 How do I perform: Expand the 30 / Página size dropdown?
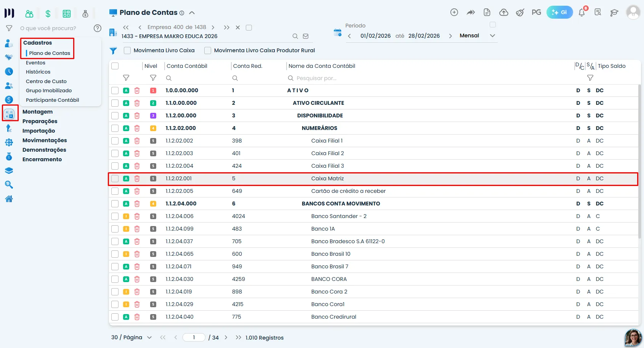(131, 337)
